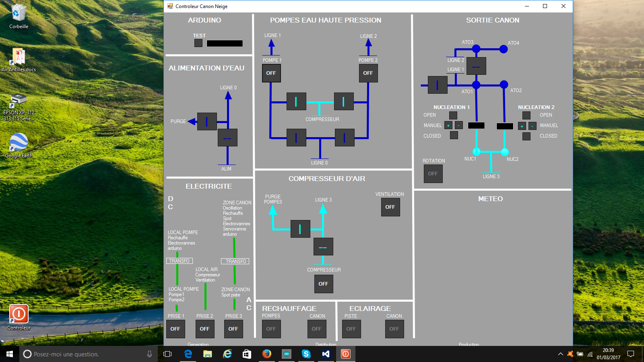Viewport: 644px width, 362px height.
Task: Select the ATO3 node
Action: tap(476, 49)
